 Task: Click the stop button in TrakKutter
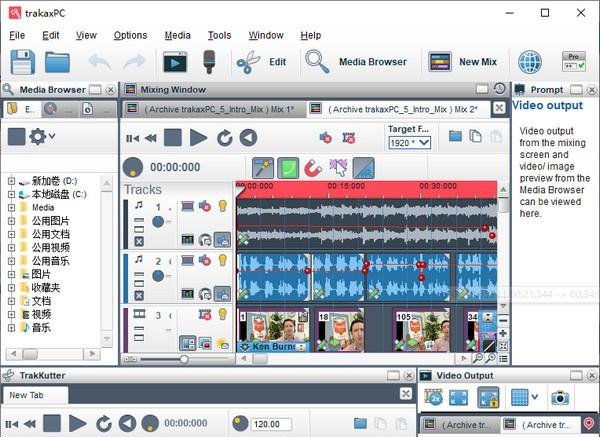point(52,423)
